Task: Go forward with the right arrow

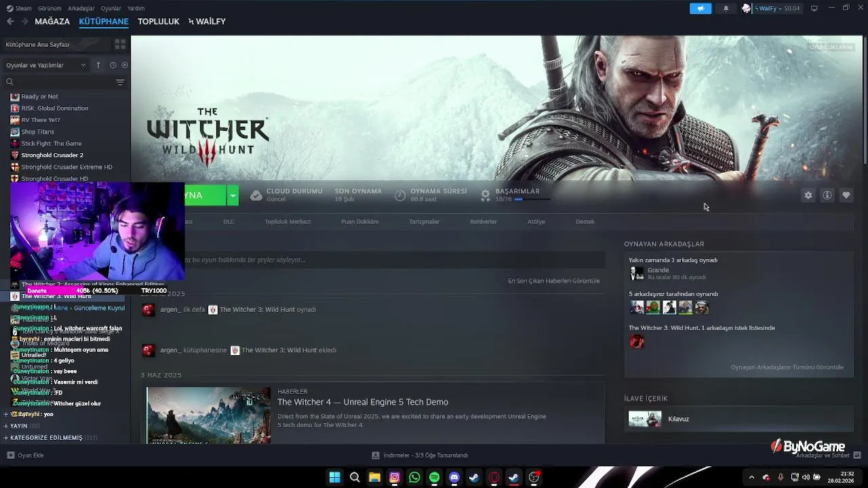Action: 24,22
